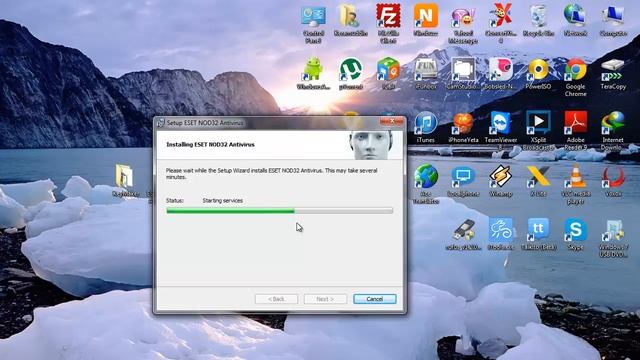Close the Setup ESET NOD32 Antivirus window
The width and height of the screenshot is (640, 360).
coord(391,121)
